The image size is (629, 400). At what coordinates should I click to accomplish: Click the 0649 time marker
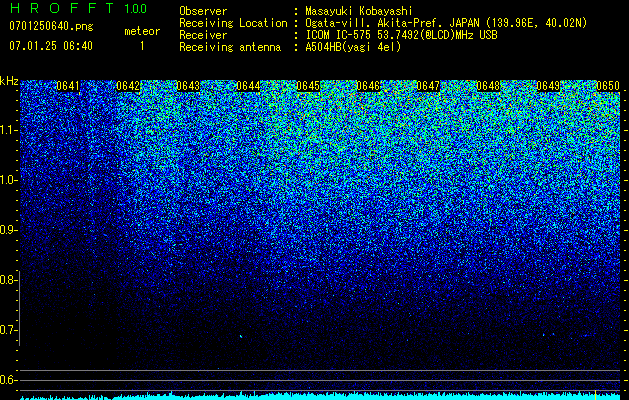point(548,86)
